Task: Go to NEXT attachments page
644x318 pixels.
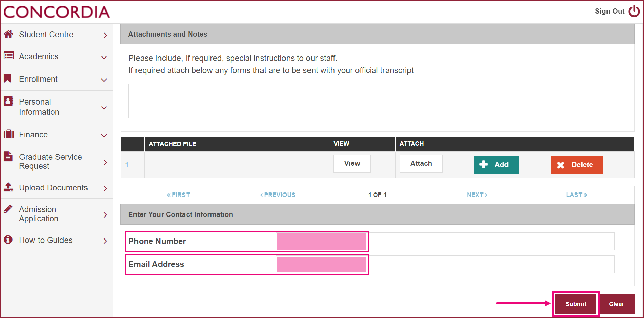Action: click(x=477, y=195)
